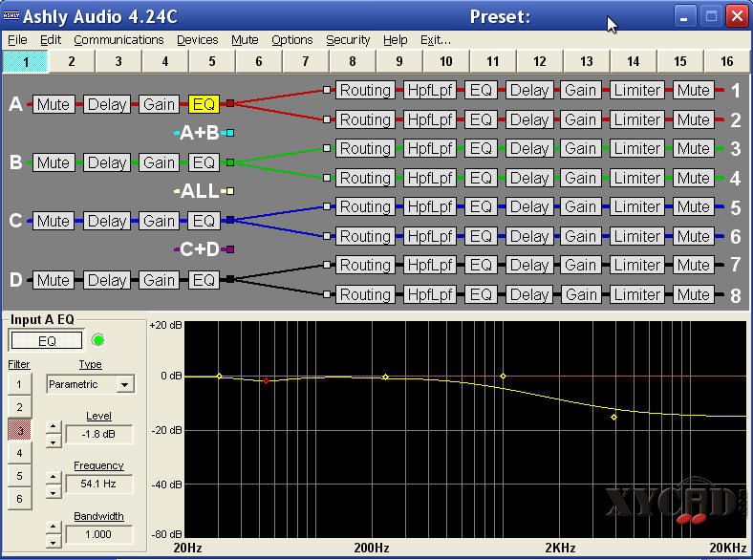Image resolution: width=753 pixels, height=560 pixels.
Task: Switch to device tab 9
Action: point(399,61)
